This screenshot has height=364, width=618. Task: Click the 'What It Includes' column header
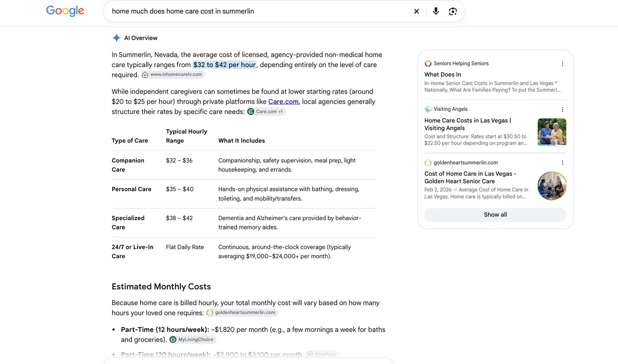(x=241, y=141)
